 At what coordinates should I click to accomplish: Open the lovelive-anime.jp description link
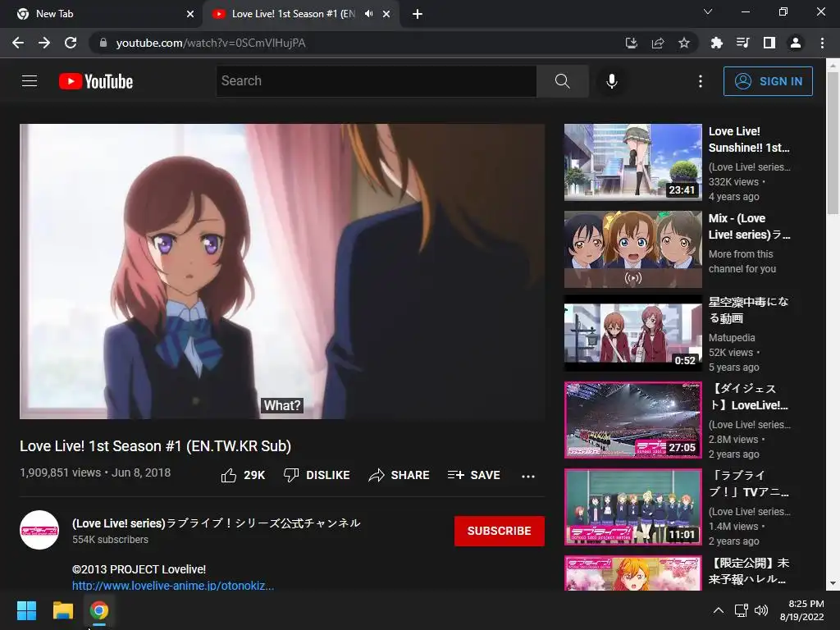tap(173, 586)
